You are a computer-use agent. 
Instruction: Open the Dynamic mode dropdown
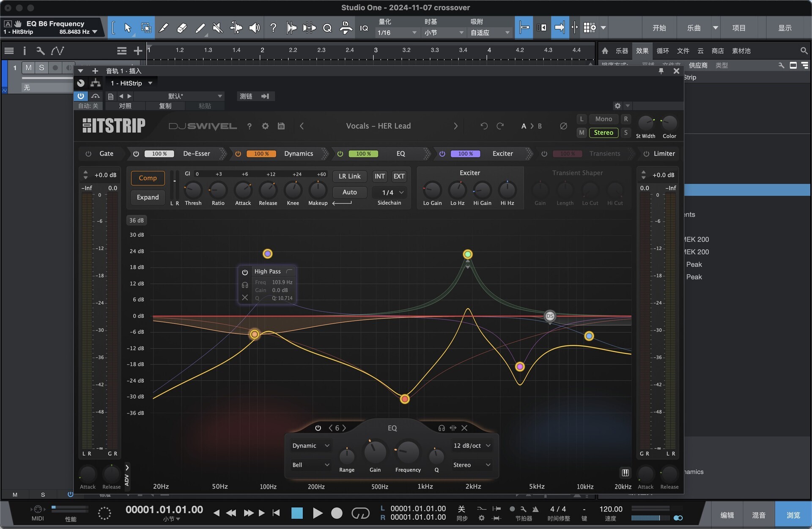pyautogui.click(x=311, y=446)
